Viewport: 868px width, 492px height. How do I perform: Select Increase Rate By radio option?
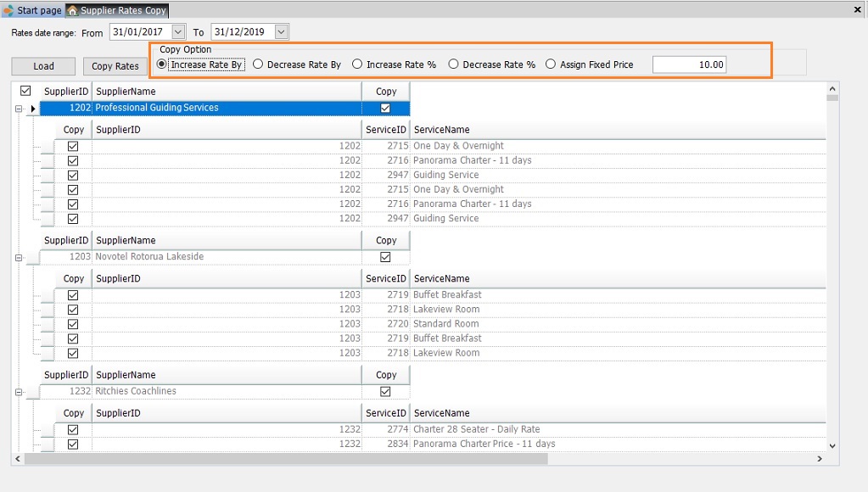(162, 64)
